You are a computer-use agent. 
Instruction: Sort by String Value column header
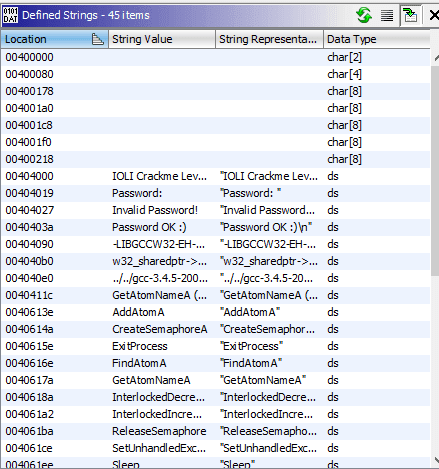tap(162, 39)
